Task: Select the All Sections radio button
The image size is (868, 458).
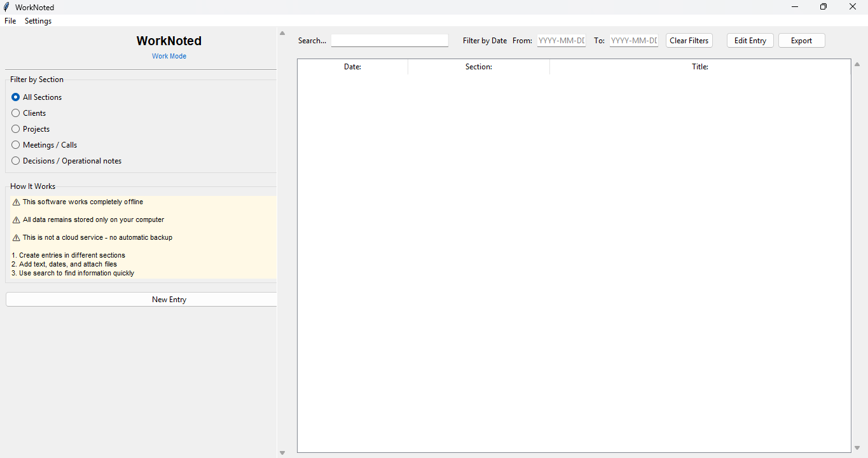Action: [x=16, y=97]
